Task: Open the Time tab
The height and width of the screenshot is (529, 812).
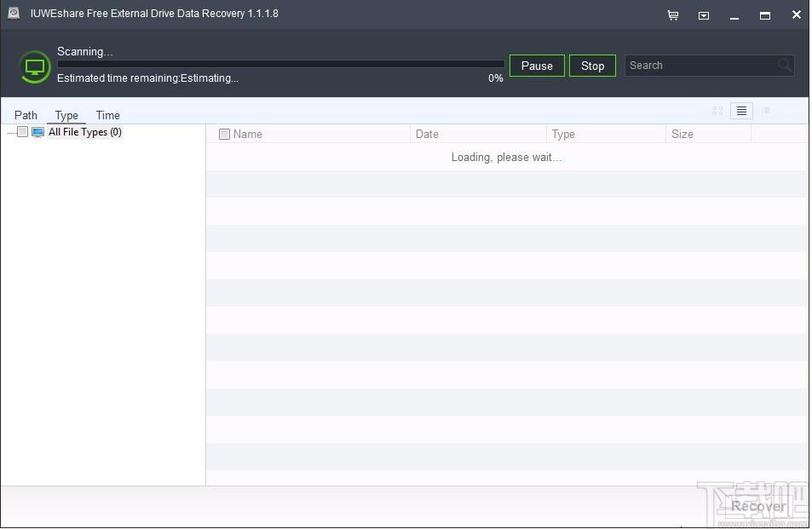Action: click(x=107, y=116)
